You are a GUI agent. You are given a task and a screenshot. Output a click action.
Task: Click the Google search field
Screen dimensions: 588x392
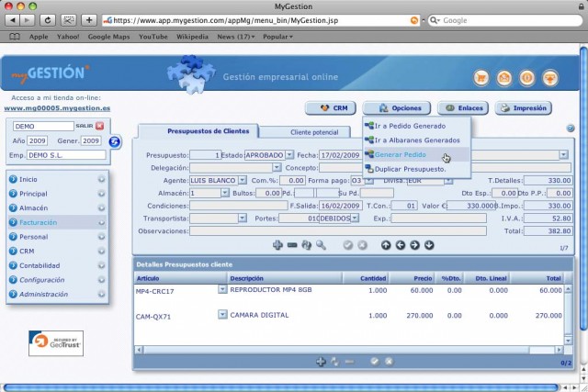pyautogui.click(x=505, y=20)
